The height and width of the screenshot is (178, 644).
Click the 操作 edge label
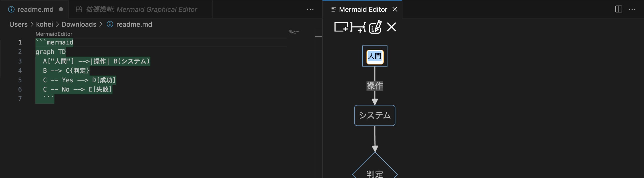[375, 86]
